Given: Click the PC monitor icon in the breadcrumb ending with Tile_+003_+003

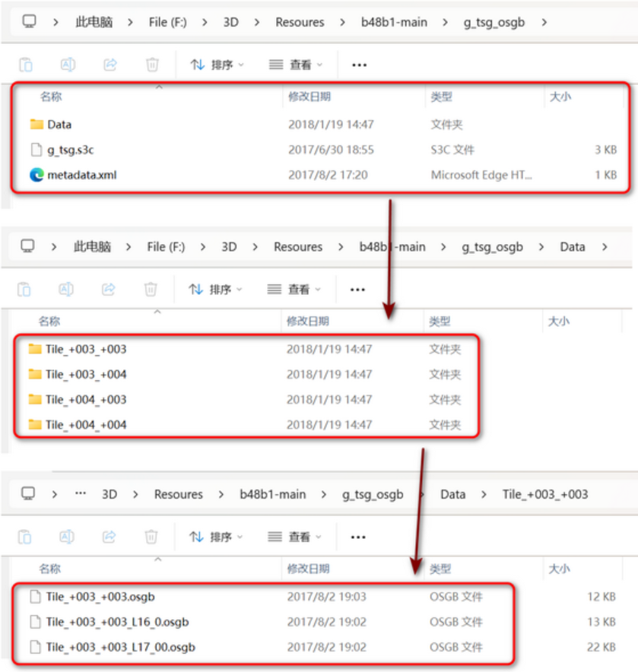Looking at the screenshot, I should (28, 493).
